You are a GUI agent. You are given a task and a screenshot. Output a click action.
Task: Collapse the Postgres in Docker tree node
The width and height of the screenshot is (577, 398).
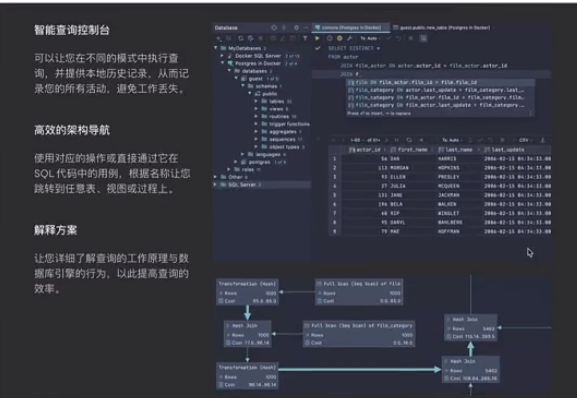click(x=222, y=63)
